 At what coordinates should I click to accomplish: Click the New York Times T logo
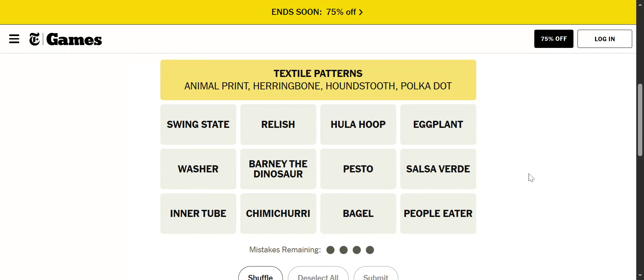coord(34,39)
